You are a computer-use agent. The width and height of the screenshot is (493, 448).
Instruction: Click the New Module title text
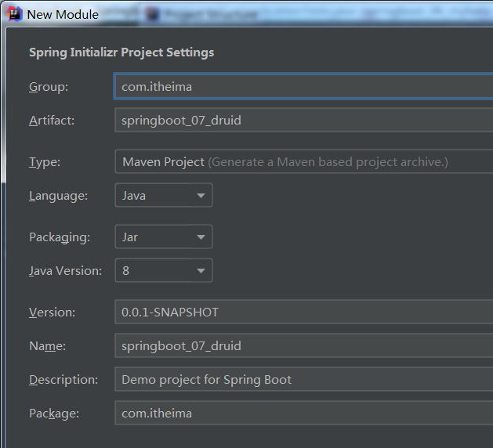(63, 14)
